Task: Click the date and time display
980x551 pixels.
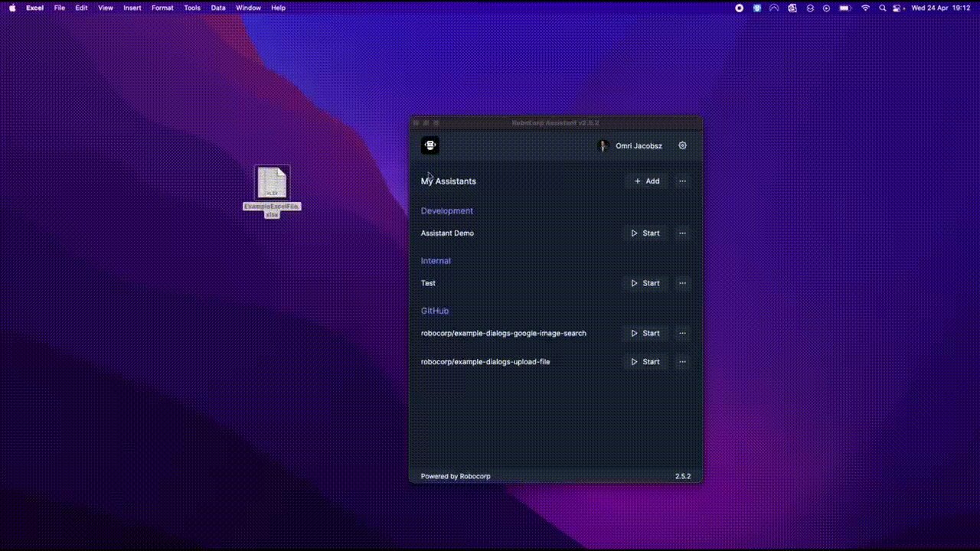Action: tap(941, 8)
